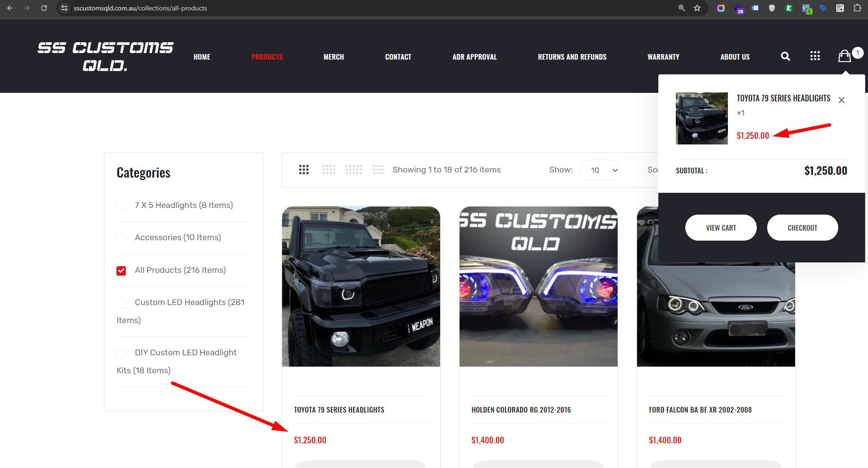Check the Custom LED Headlights category
This screenshot has height=468, width=868.
point(121,303)
